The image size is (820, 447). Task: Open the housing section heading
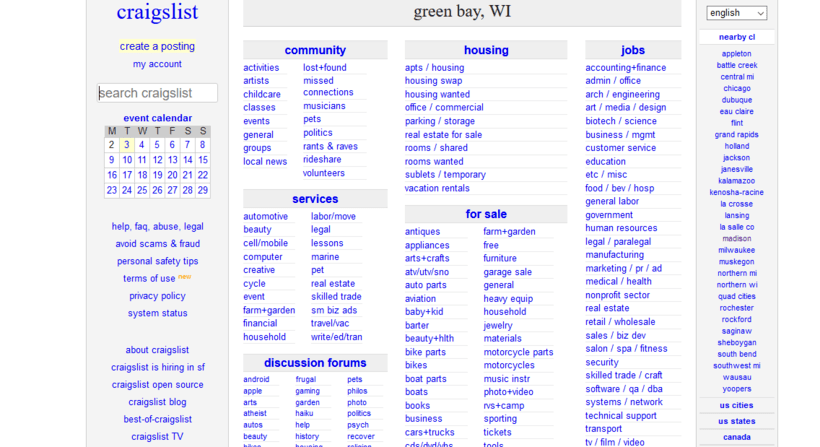[486, 50]
